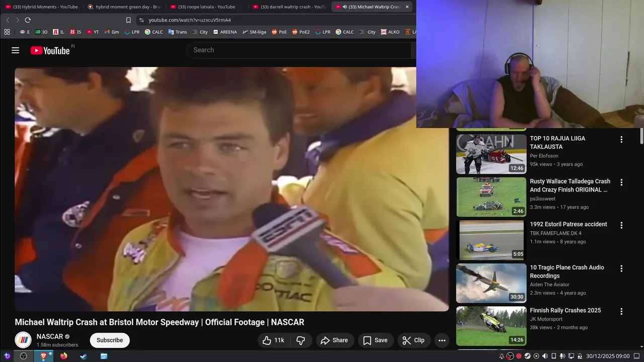Open the Trans bookmark
The image size is (644, 362).
[x=178, y=32]
